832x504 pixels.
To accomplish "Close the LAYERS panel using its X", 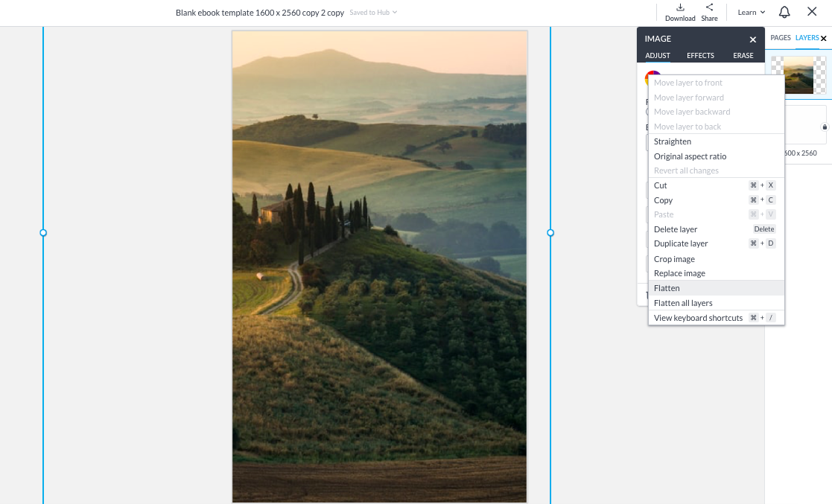I will click(x=825, y=38).
